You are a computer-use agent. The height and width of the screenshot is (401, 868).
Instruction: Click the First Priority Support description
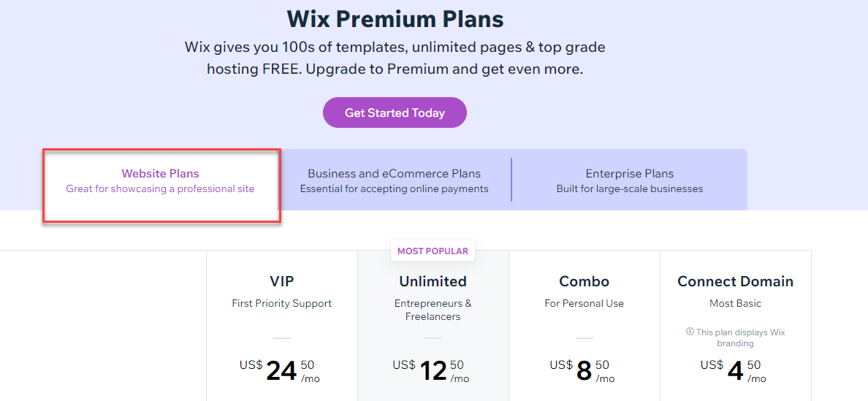(281, 303)
